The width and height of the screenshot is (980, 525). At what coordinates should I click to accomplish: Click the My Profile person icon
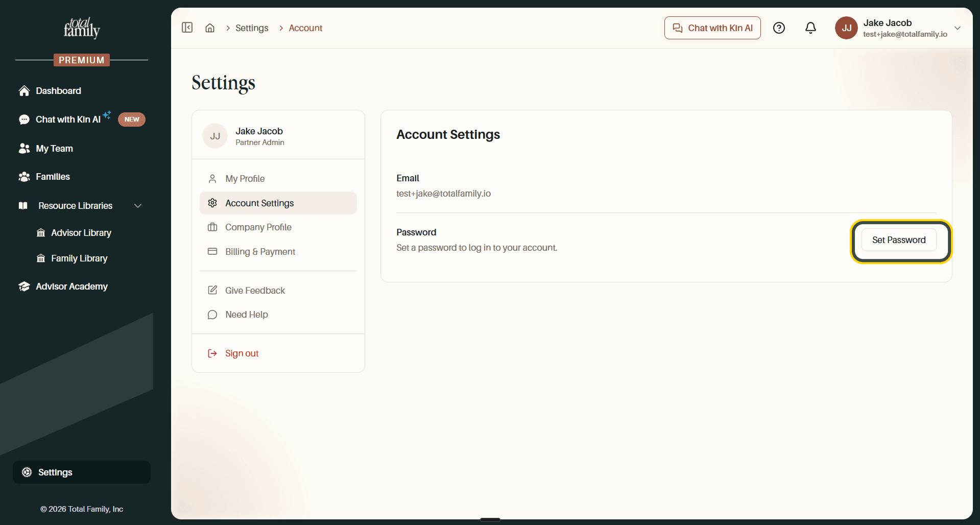(212, 179)
